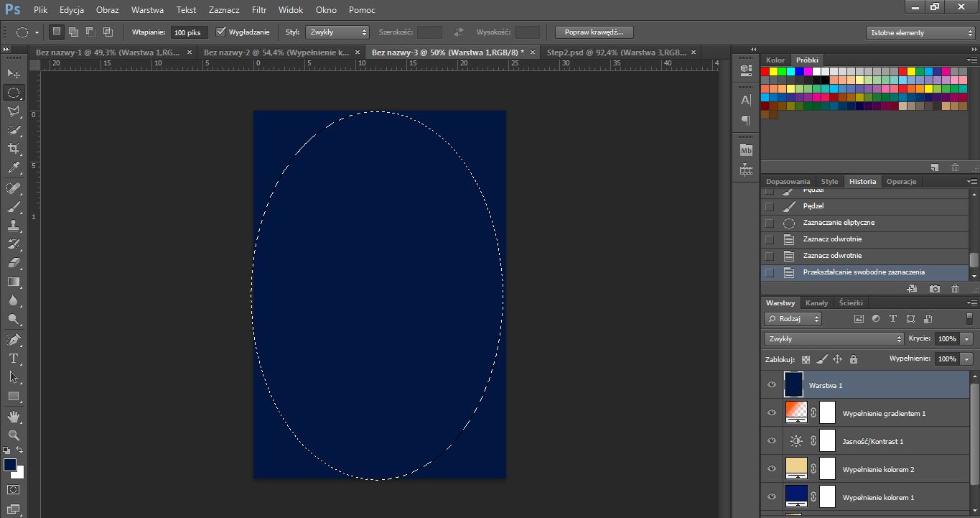This screenshot has width=980, height=518.
Task: Toggle Quick Mask mode
Action: pyautogui.click(x=14, y=489)
